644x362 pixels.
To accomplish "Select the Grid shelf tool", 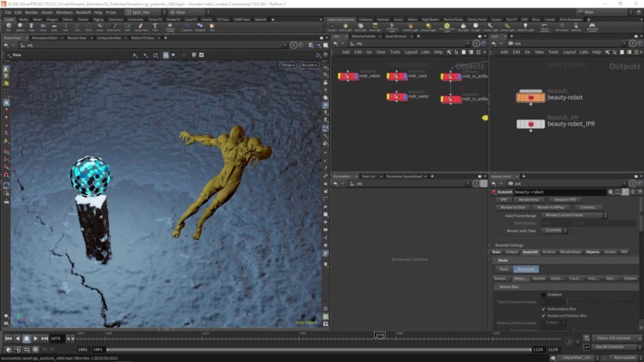I will [54, 27].
